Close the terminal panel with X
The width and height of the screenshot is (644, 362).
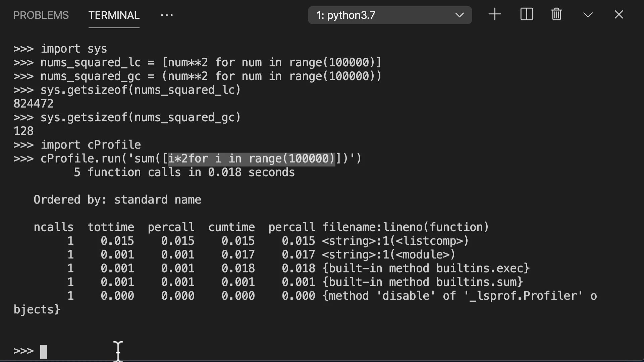(x=619, y=15)
